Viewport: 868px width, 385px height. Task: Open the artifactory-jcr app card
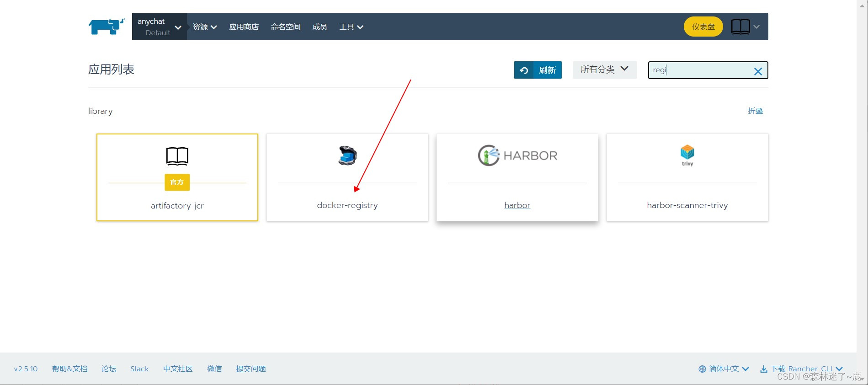pos(177,177)
